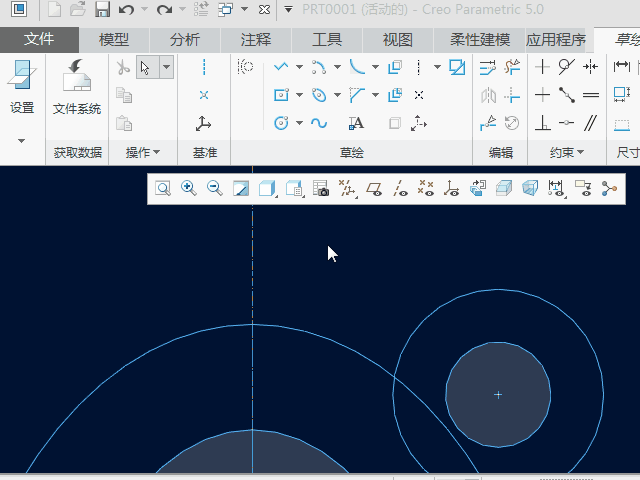640x480 pixels.
Task: Open the 文件 menu
Action: tap(39, 40)
